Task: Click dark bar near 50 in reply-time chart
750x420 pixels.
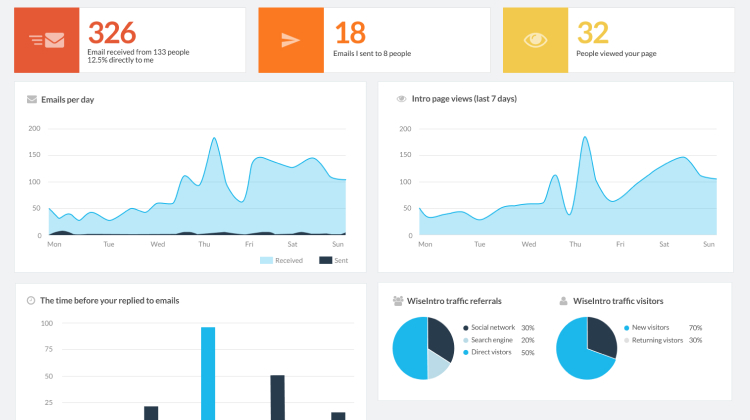Action: click(x=277, y=398)
